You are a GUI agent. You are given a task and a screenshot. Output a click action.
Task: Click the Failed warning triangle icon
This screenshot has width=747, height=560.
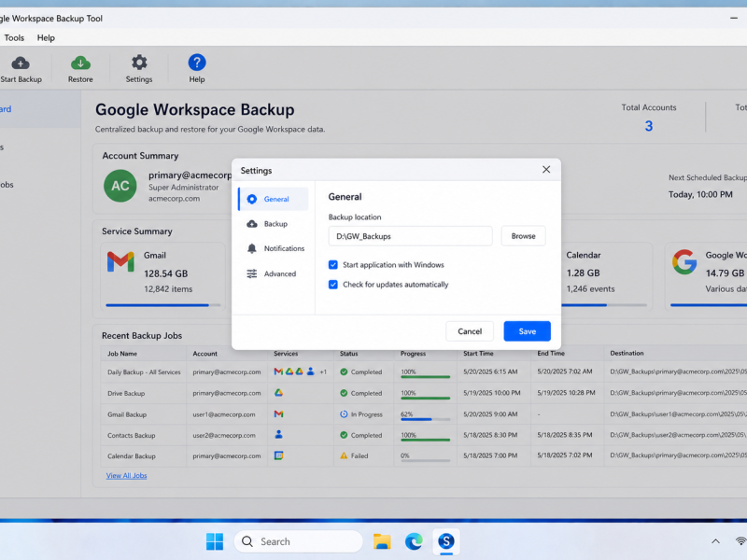pyautogui.click(x=344, y=455)
